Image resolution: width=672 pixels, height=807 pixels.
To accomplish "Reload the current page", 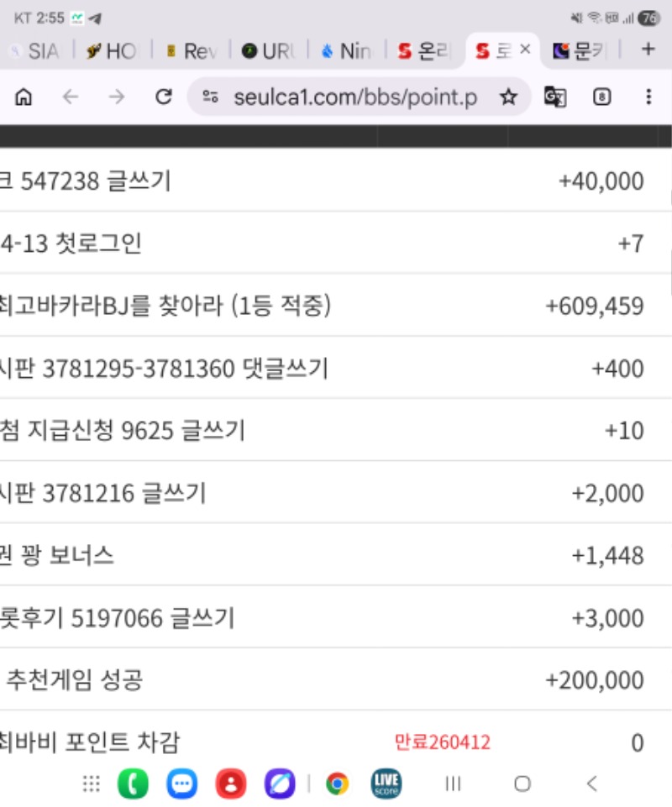I will point(164,97).
